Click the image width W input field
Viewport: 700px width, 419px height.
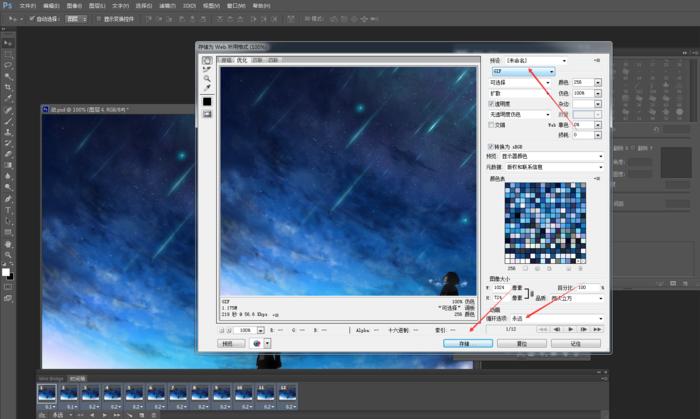(500, 288)
